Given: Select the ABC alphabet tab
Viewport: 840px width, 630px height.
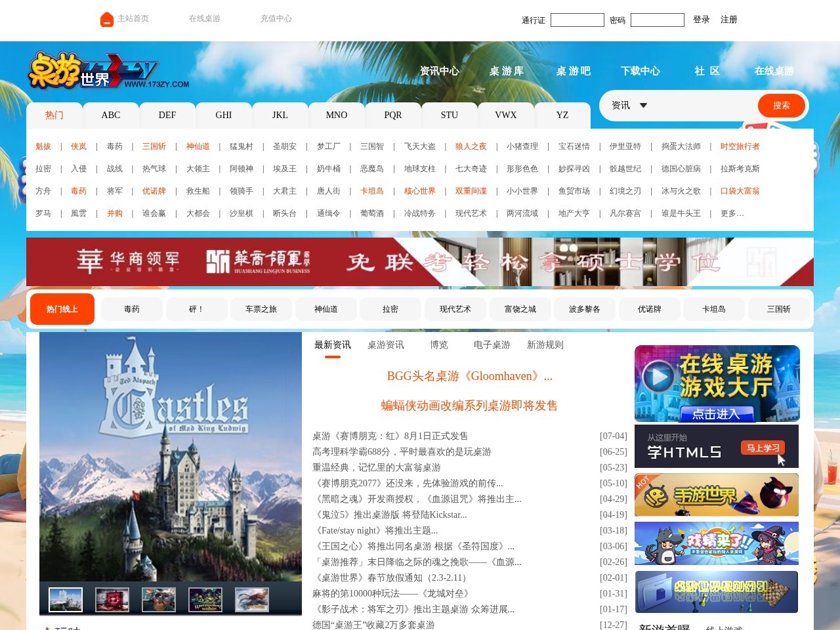Looking at the screenshot, I should point(111,115).
